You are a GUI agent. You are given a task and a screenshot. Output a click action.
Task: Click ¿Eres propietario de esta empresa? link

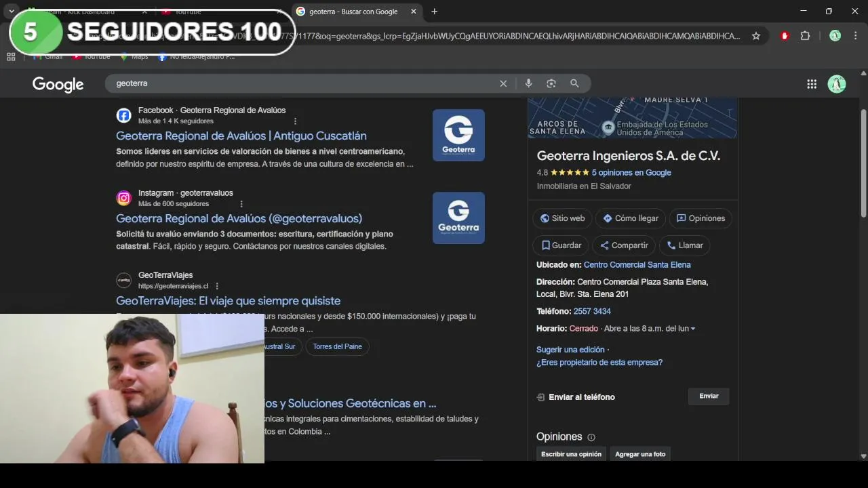[599, 363]
